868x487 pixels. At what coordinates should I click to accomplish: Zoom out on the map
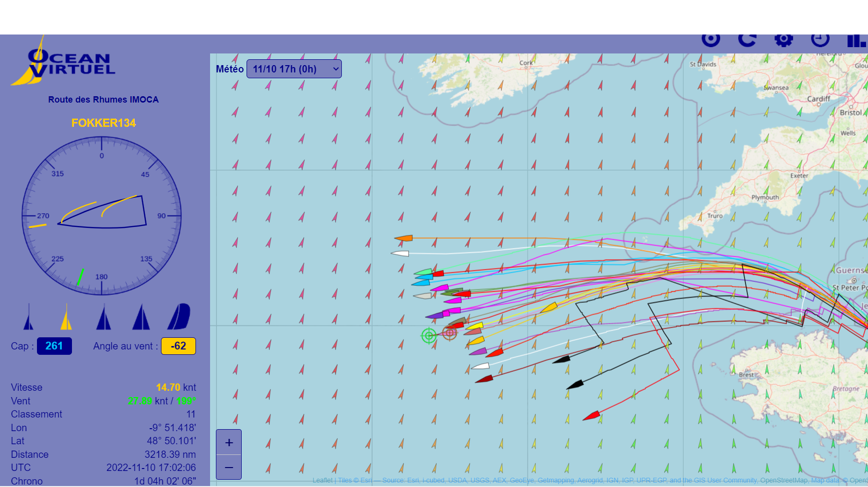pos(229,467)
